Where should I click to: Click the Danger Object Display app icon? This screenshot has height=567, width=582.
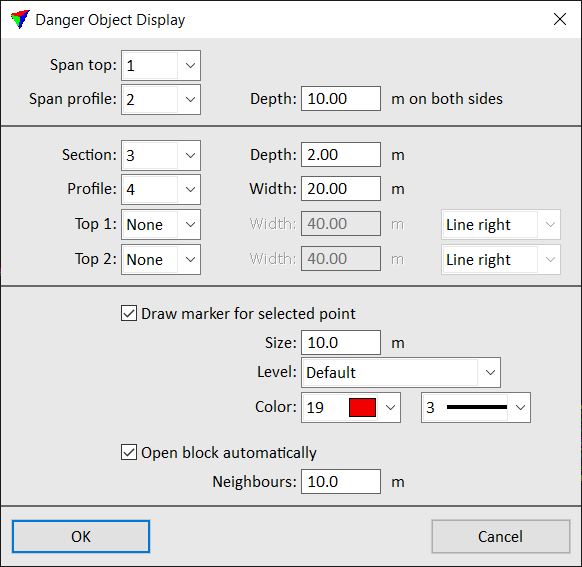pyautogui.click(x=20, y=19)
